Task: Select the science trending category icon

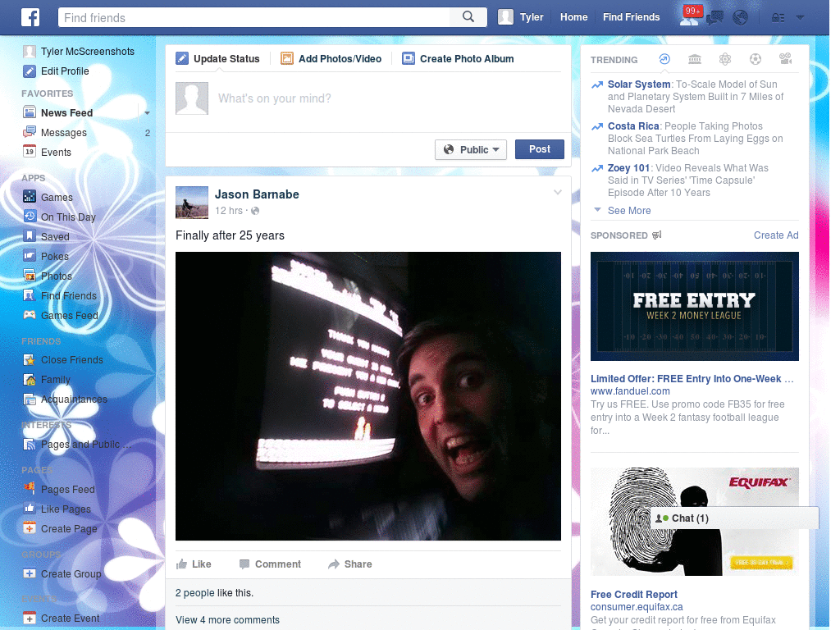Action: [725, 59]
